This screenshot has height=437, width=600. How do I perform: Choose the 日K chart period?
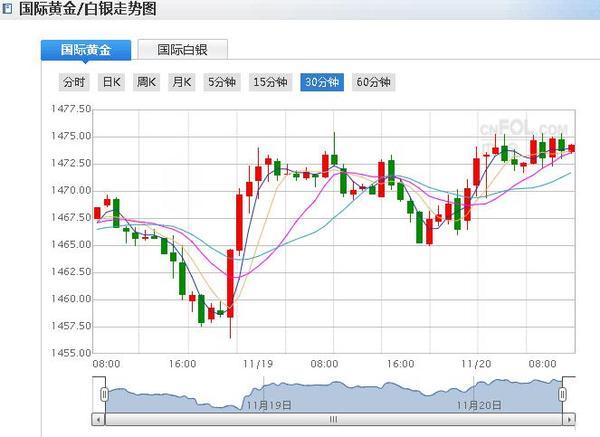111,82
